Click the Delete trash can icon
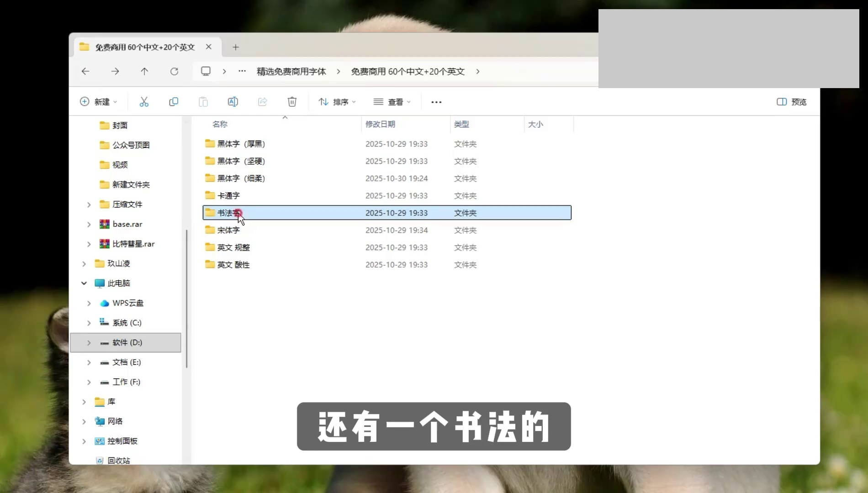The height and width of the screenshot is (493, 868). pos(292,102)
